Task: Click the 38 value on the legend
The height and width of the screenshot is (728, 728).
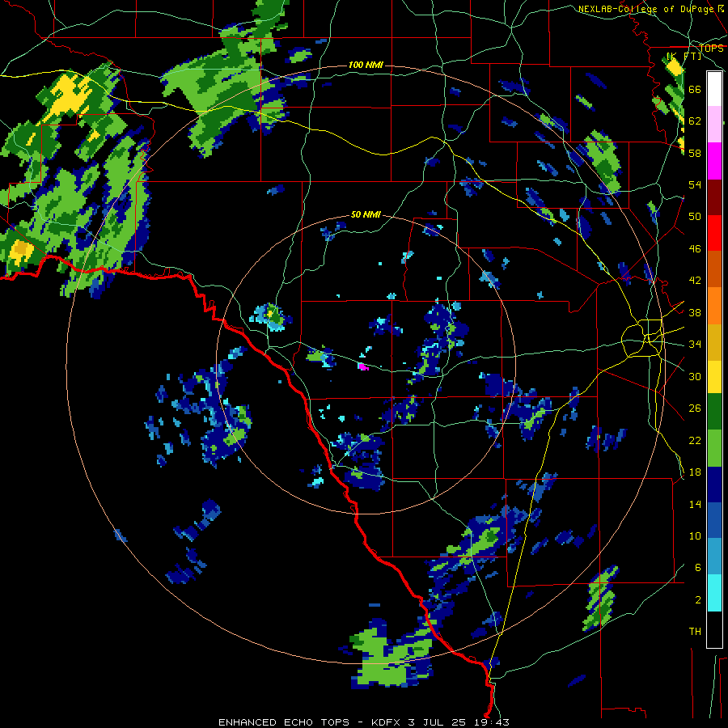Action: point(695,312)
